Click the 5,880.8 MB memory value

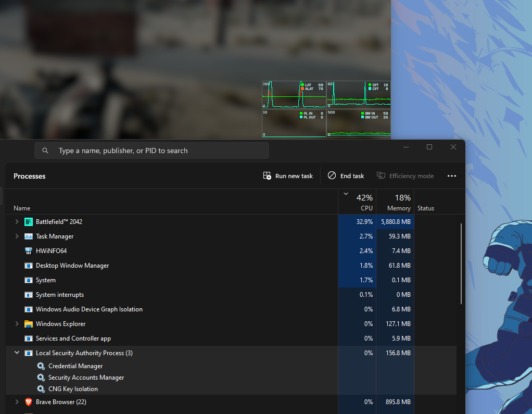click(x=396, y=222)
